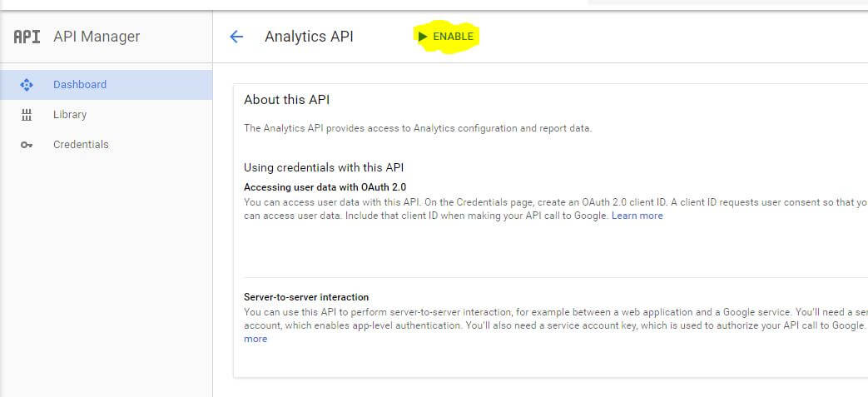Select the About this API heading

pos(287,100)
